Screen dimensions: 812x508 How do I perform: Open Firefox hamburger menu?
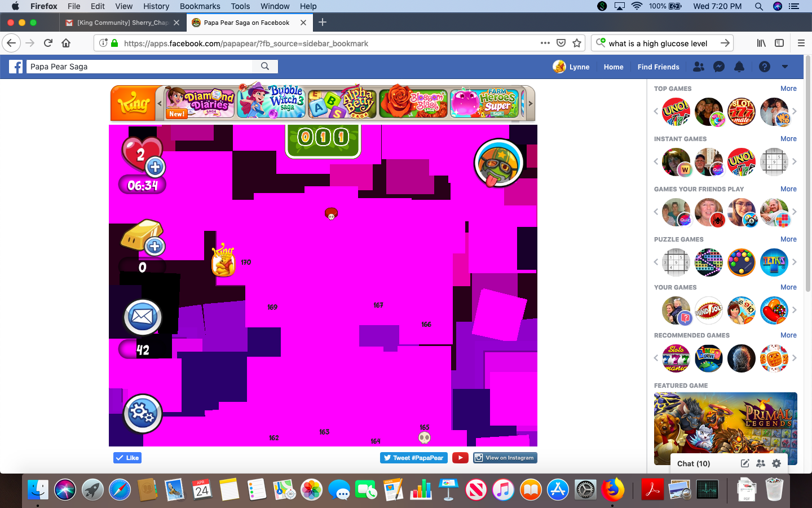pyautogui.click(x=801, y=43)
